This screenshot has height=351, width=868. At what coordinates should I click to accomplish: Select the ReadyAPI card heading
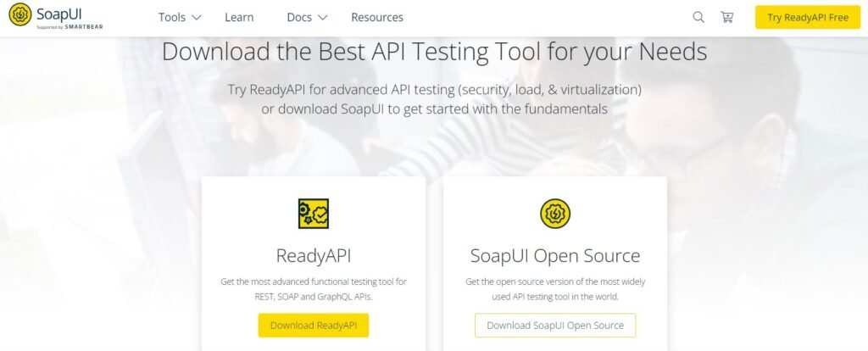314,256
